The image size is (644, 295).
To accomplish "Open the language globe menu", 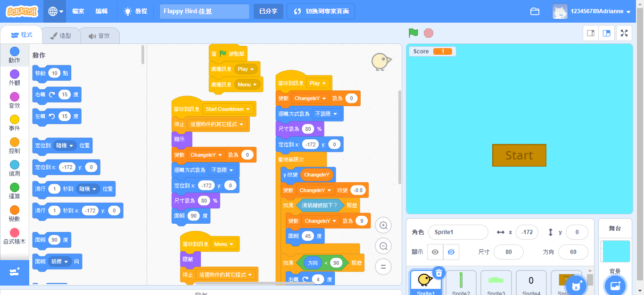I will tap(56, 11).
